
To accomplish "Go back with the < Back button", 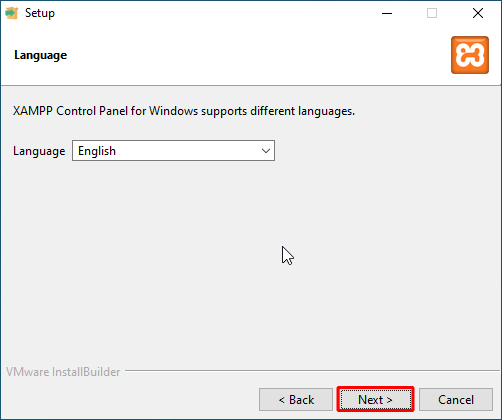I will [x=296, y=399].
